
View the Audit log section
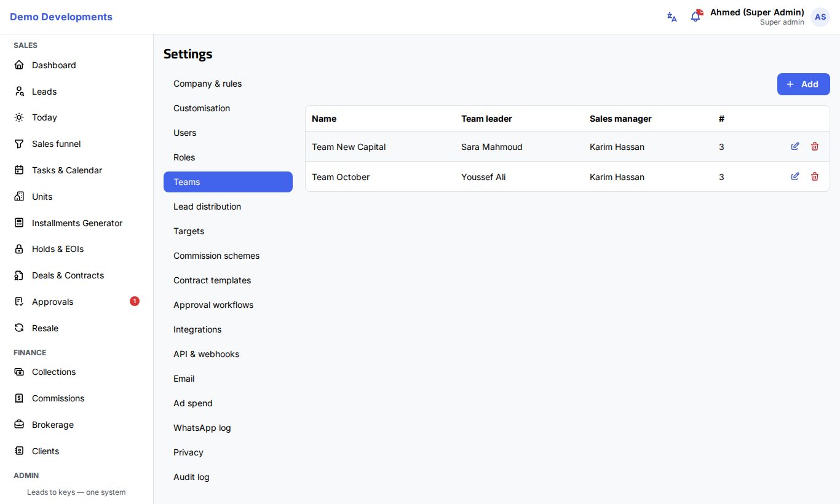click(x=228, y=477)
